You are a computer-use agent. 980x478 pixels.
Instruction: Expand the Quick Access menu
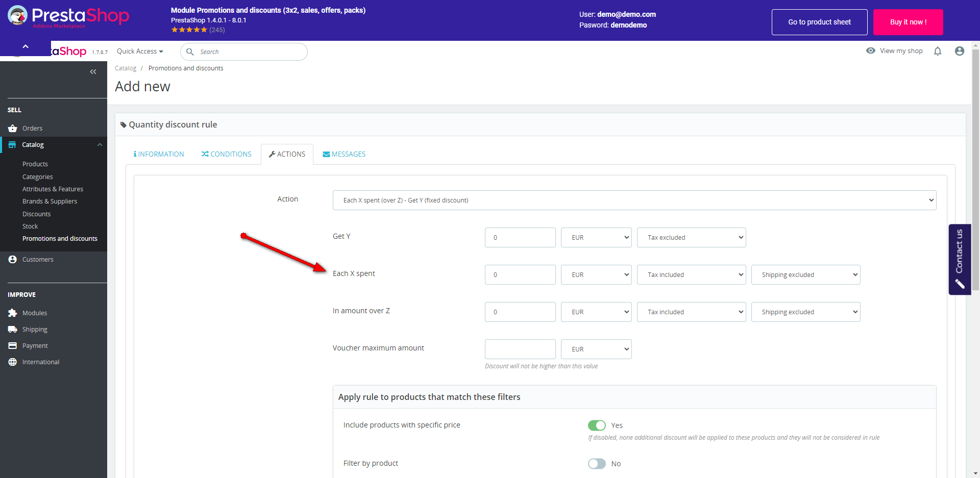pos(140,52)
